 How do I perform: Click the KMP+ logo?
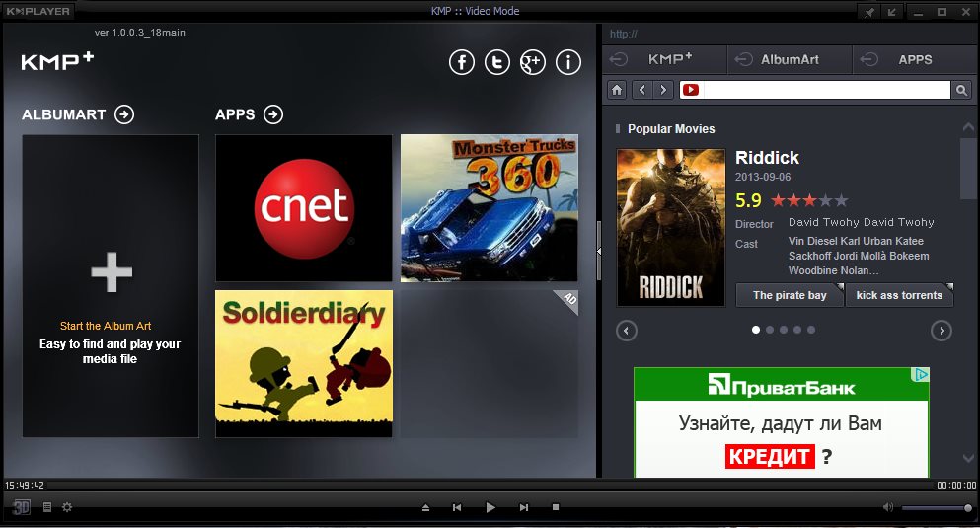[57, 60]
